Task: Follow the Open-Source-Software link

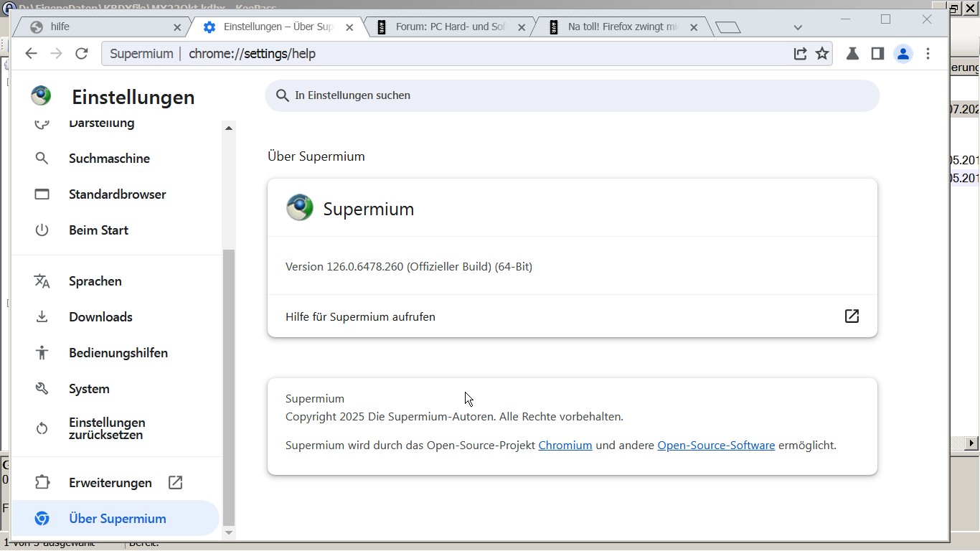Action: [716, 446]
